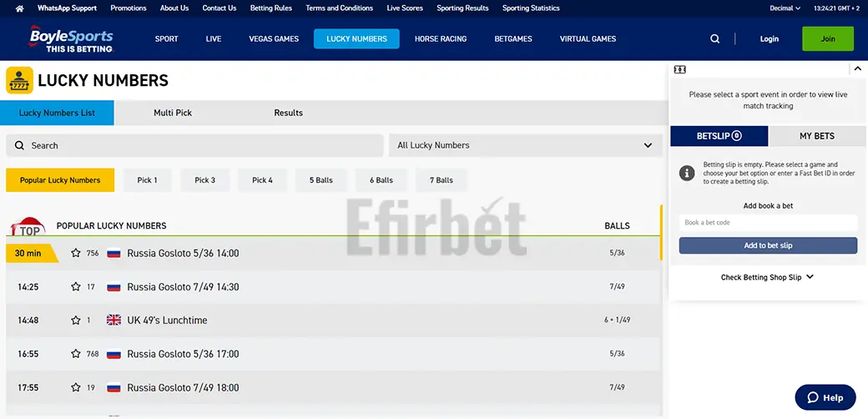Filter by Pick 3
Image resolution: width=868 pixels, height=419 pixels.
click(x=204, y=180)
